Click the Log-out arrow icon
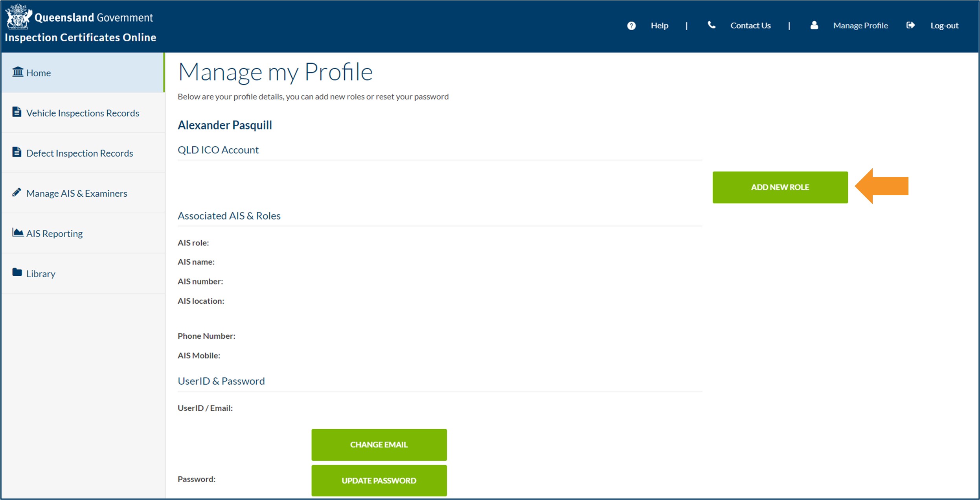 910,25
